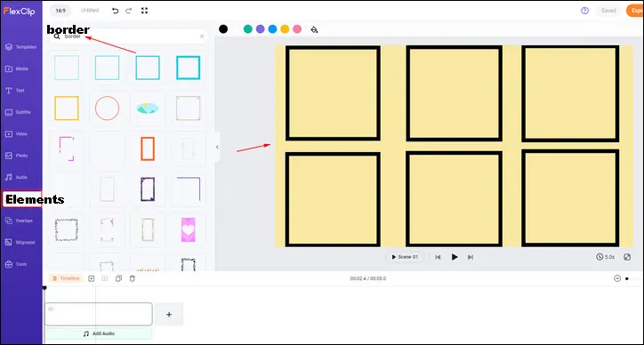This screenshot has height=345, width=644.
Task: Click the timeline playhead marker
Action: coord(44,288)
